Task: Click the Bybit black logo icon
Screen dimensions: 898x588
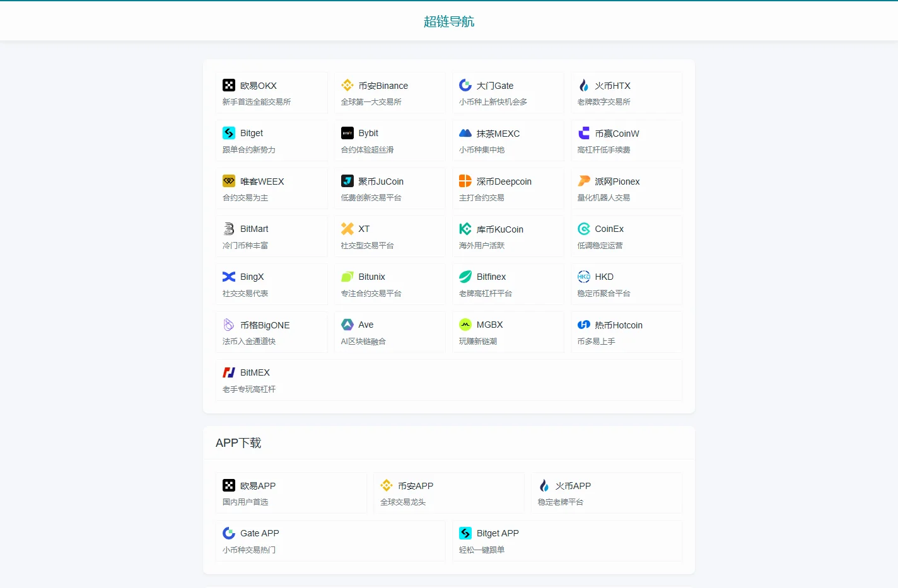Action: coord(347,133)
